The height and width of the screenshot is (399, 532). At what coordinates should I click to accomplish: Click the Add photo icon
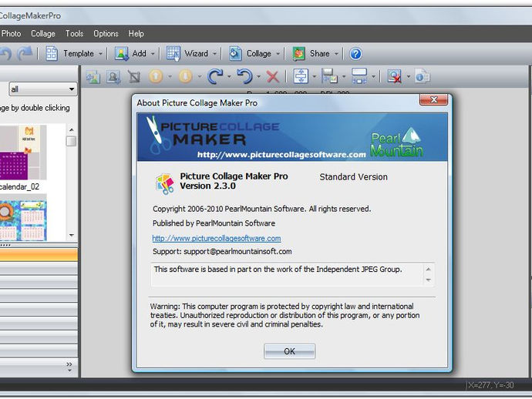(122, 54)
